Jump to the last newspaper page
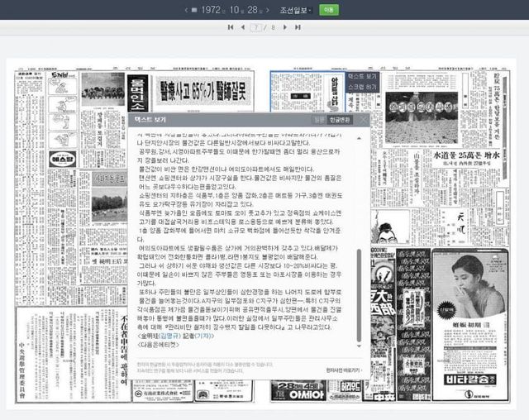Viewport: 529px width, 420px height. [298, 27]
